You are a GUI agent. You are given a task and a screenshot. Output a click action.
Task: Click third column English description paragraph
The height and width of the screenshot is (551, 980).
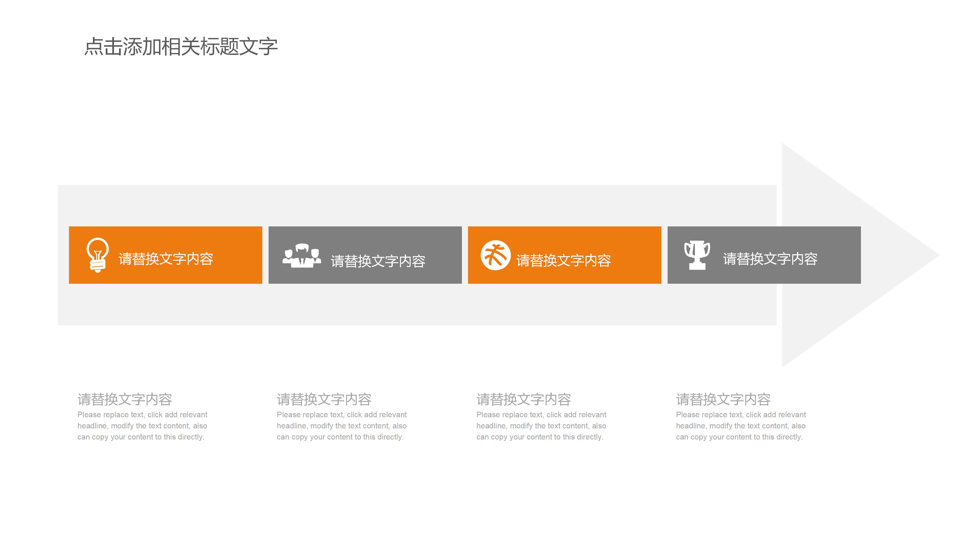pos(541,426)
